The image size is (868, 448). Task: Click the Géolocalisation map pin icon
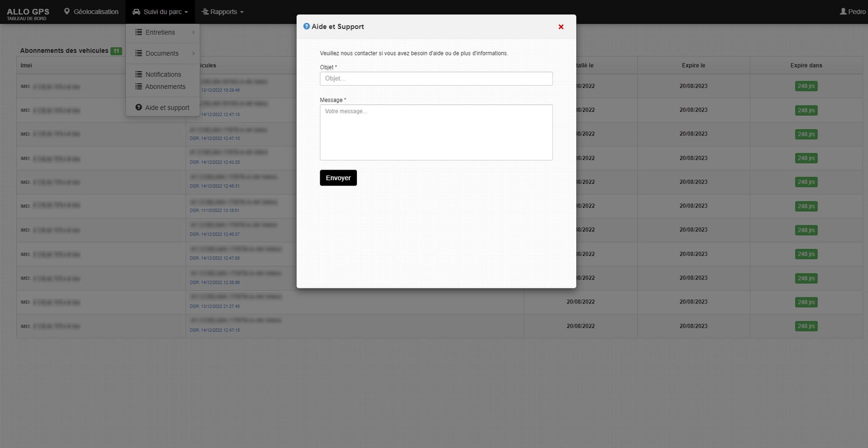(x=67, y=11)
